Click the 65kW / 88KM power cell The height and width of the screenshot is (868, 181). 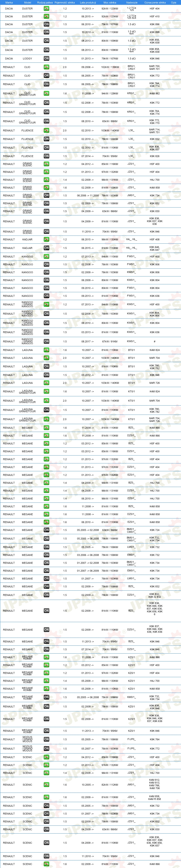[x=110, y=121]
